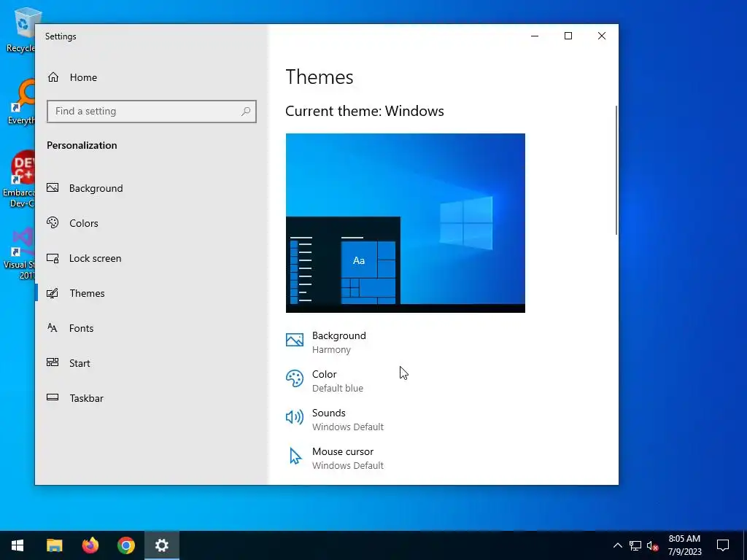The width and height of the screenshot is (747, 560).
Task: Launch Google Chrome from the taskbar
Action: point(125,545)
